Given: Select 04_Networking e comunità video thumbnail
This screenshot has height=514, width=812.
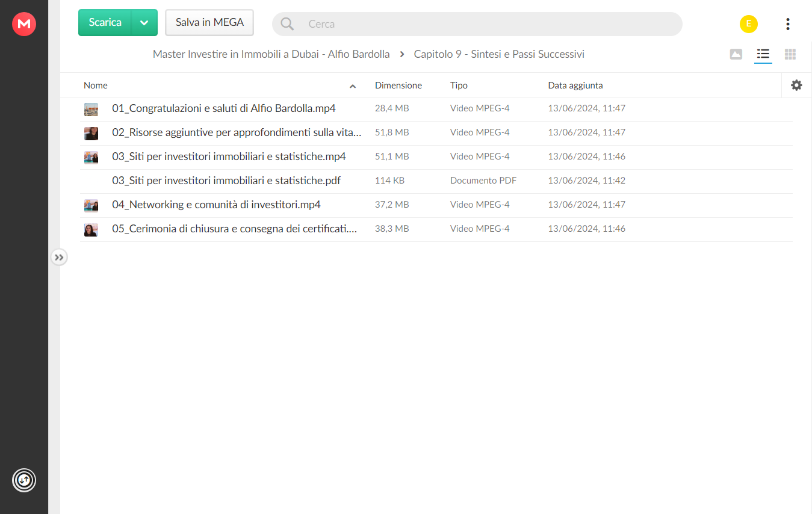Looking at the screenshot, I should tap(91, 205).
